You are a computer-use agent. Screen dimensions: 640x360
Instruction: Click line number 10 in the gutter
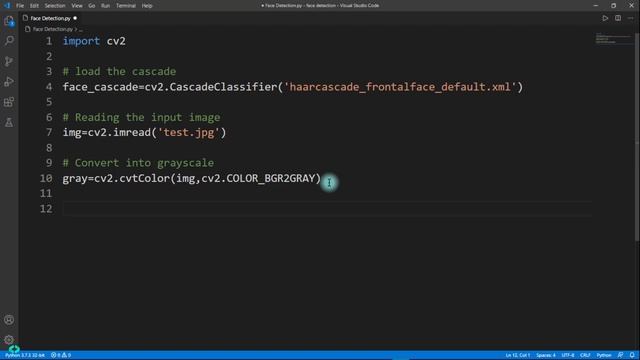[x=46, y=178]
